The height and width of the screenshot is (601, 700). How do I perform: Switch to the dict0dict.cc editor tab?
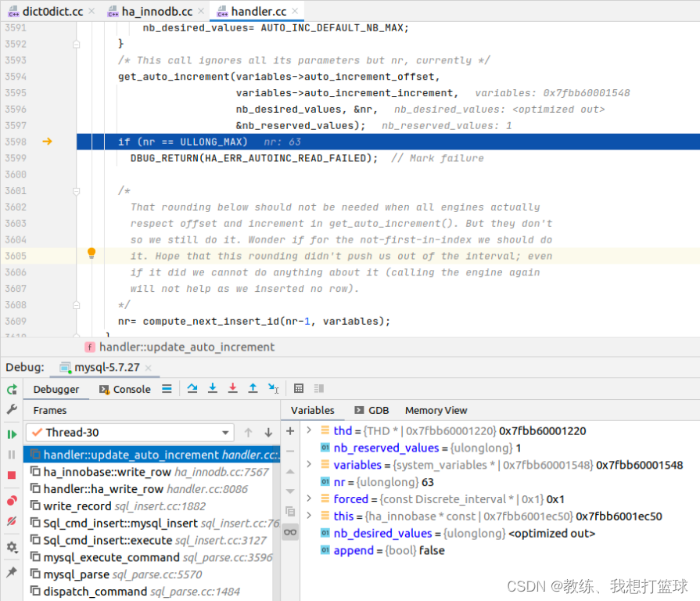(52, 11)
